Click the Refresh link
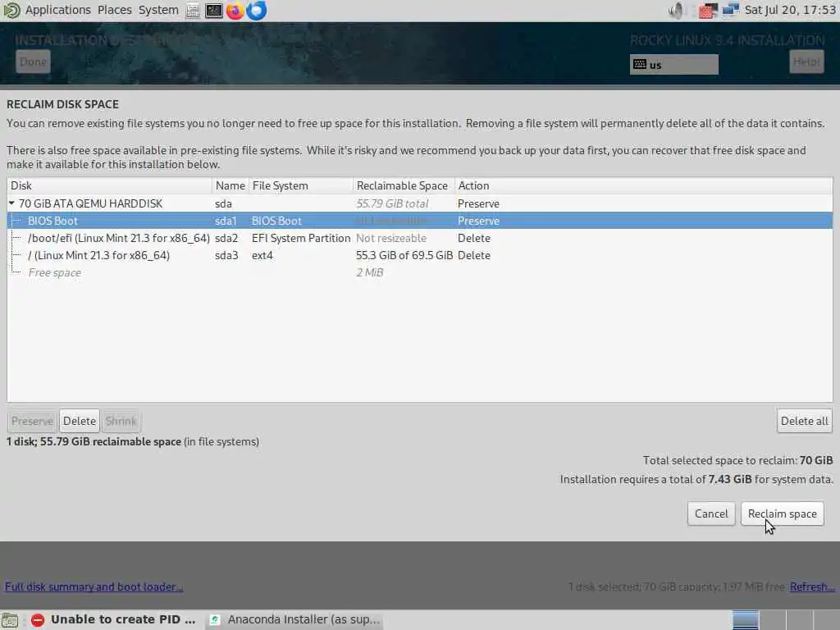Image resolution: width=840 pixels, height=630 pixels. click(x=812, y=587)
